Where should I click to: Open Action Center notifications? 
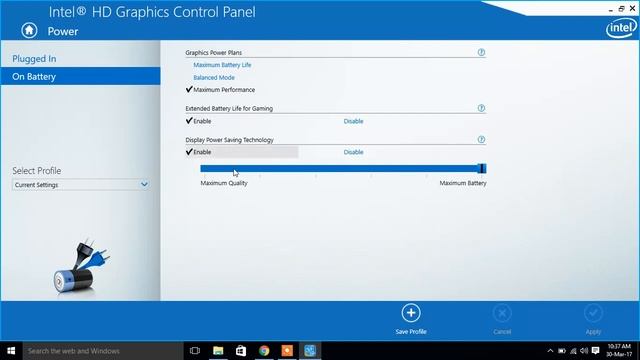coord(596,351)
